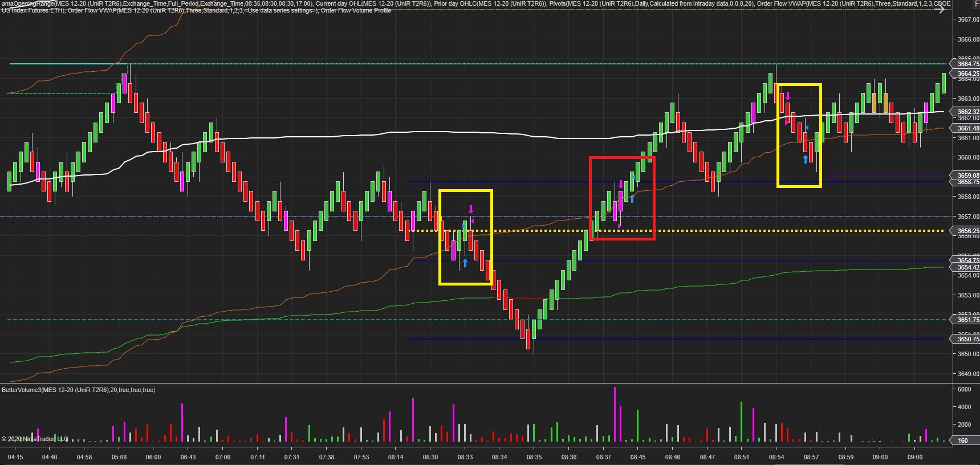The height and width of the screenshot is (465, 980).
Task: Click the 08:57 time axis label
Action: pos(811,457)
